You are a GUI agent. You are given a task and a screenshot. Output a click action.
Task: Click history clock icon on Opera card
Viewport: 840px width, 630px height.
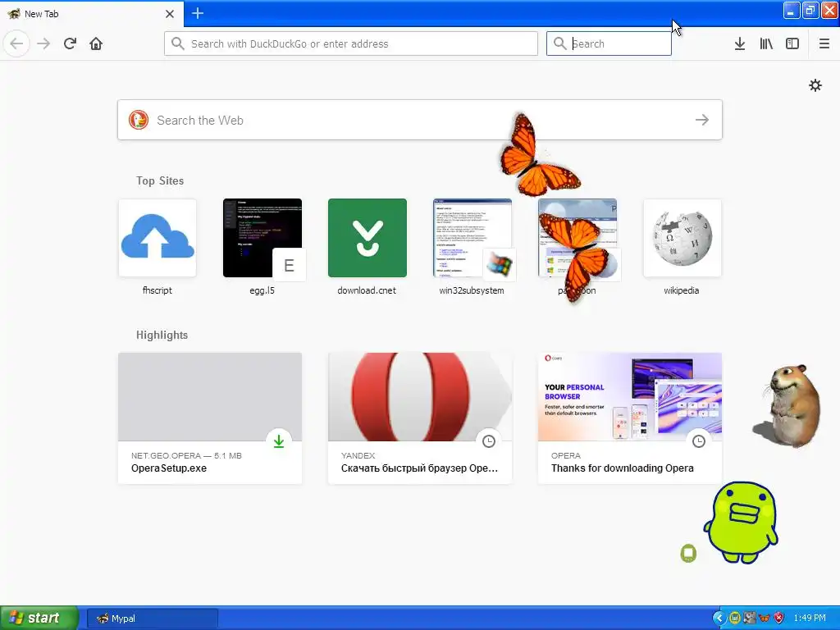[699, 441]
